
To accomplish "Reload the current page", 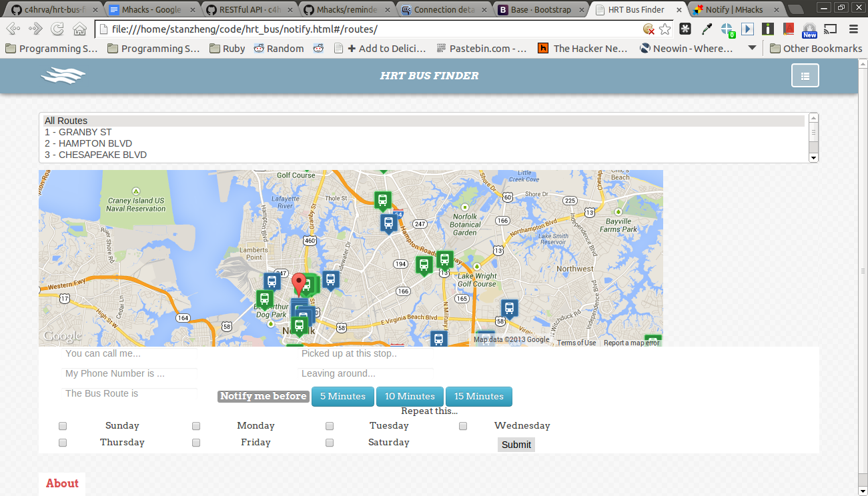I will (x=57, y=29).
